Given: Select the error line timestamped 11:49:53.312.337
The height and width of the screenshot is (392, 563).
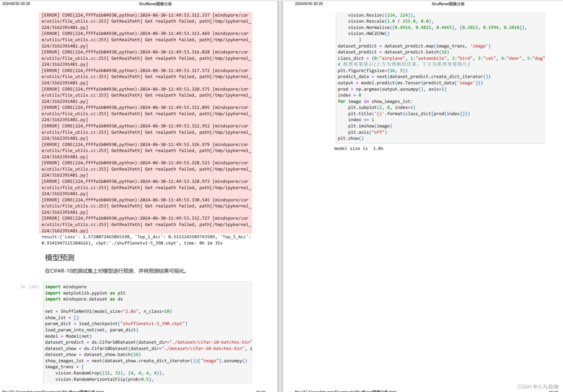Looking at the screenshot, I should 145,15.
